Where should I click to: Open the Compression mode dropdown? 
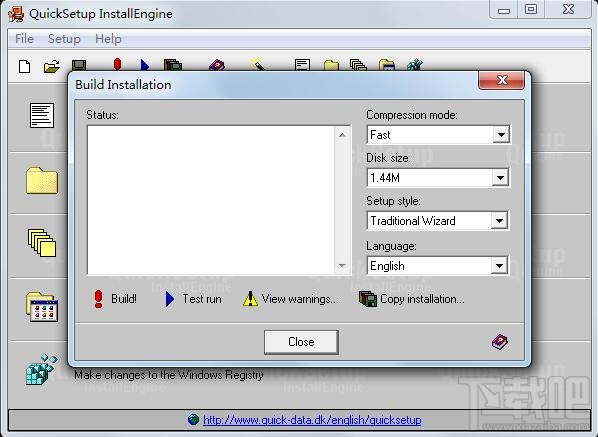(501, 135)
